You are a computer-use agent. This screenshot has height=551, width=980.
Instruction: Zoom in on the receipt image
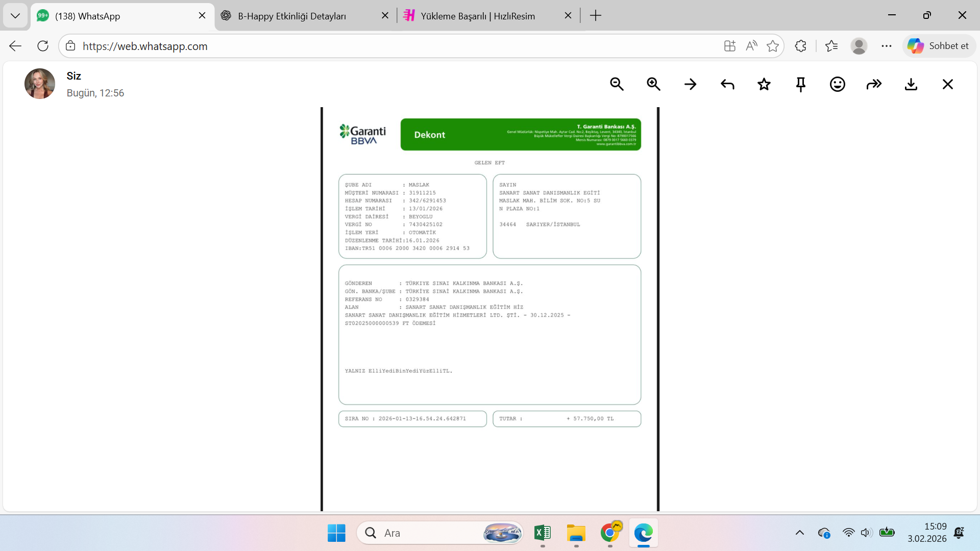click(653, 84)
